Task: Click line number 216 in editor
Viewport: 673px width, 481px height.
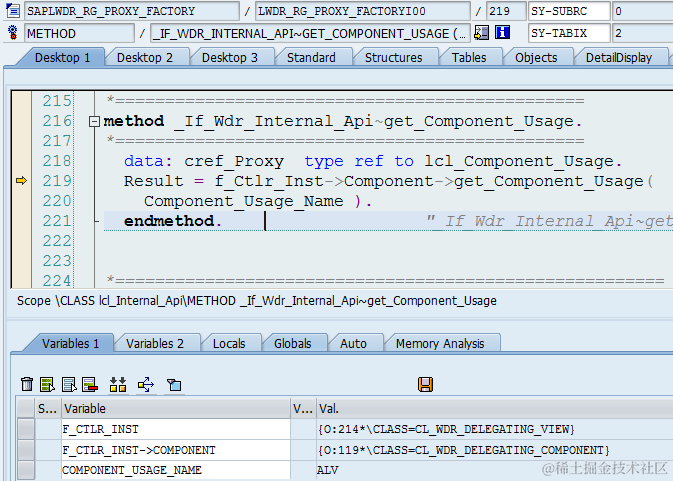Action: [57, 121]
